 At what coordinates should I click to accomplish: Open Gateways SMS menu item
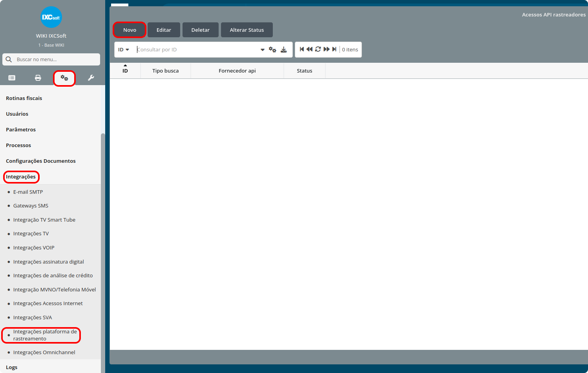[31, 206]
